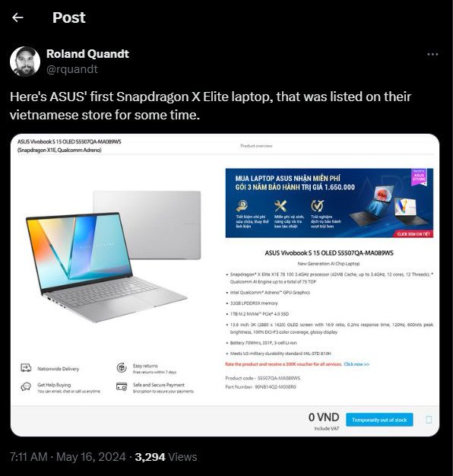Open Roland Quandt's profile picture
This screenshot has width=453, height=476.
tap(25, 62)
